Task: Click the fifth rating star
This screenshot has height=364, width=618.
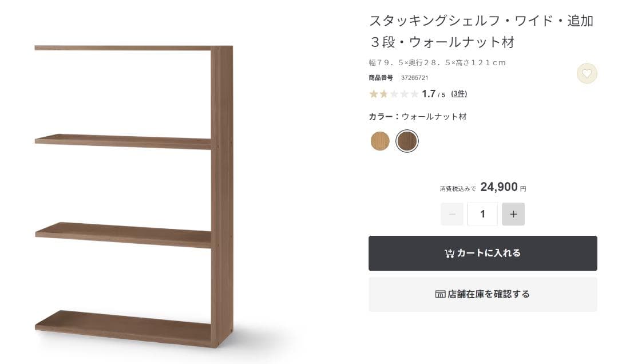Action: click(414, 94)
